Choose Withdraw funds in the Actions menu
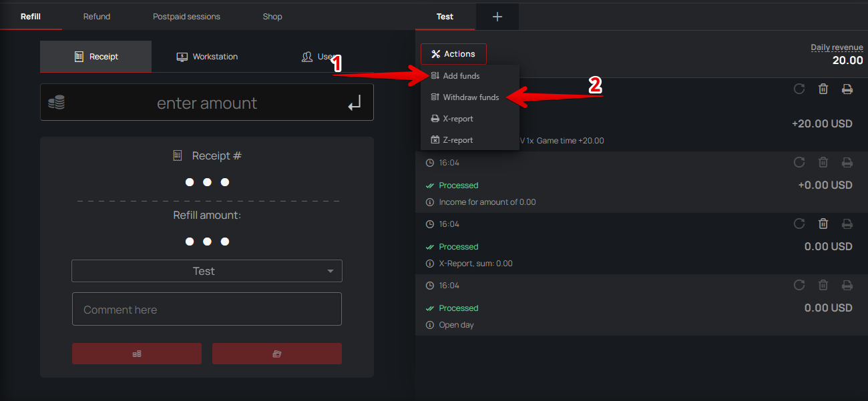This screenshot has width=868, height=401. 471,97
